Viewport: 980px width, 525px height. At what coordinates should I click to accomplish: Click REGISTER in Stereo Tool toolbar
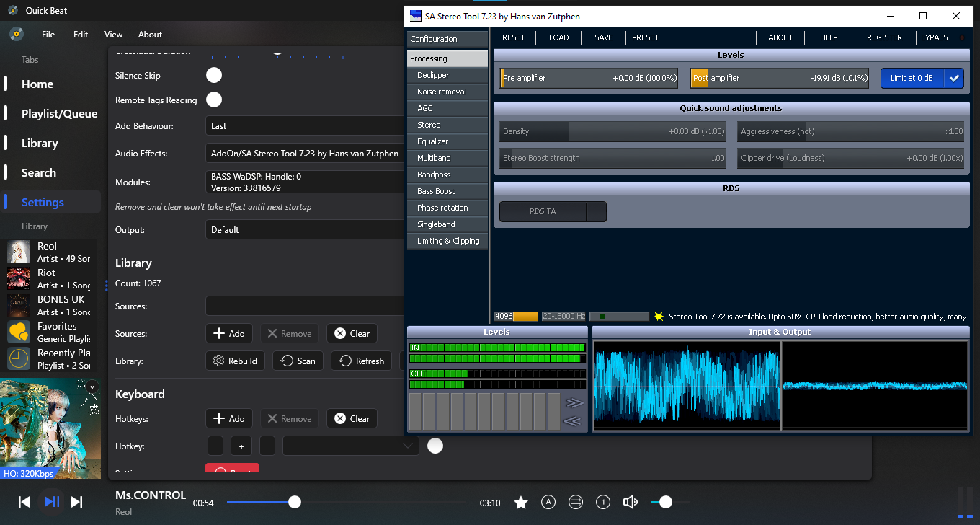[884, 37]
